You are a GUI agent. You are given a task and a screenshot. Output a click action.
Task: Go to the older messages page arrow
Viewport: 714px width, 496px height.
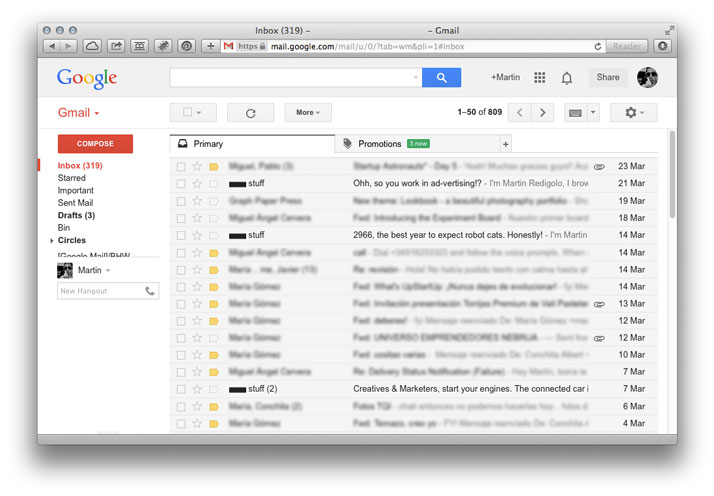point(542,112)
